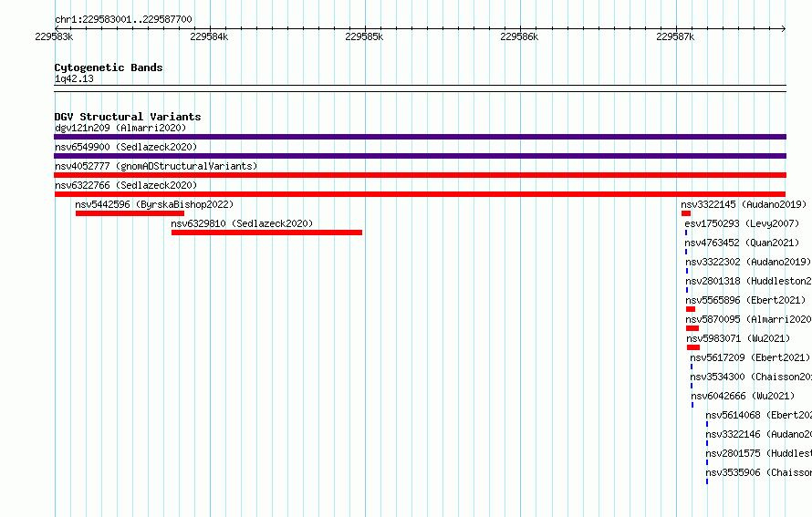Open nsv5614068 (Ebert) variant
The image size is (812, 517).
(758, 415)
